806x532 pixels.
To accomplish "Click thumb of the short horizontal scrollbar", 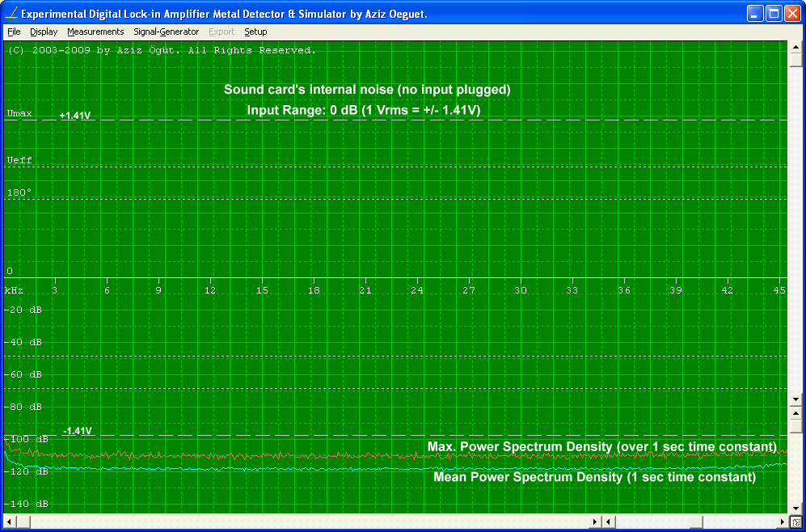I will 697,521.
